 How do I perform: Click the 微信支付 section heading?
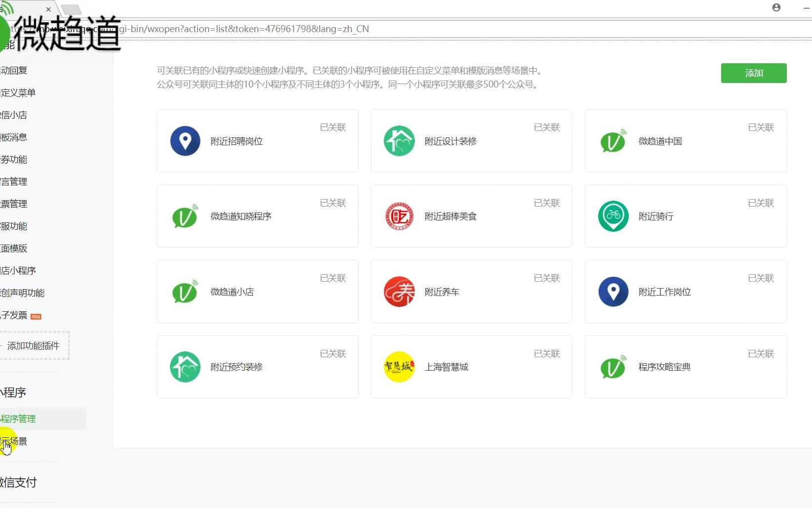18,482
